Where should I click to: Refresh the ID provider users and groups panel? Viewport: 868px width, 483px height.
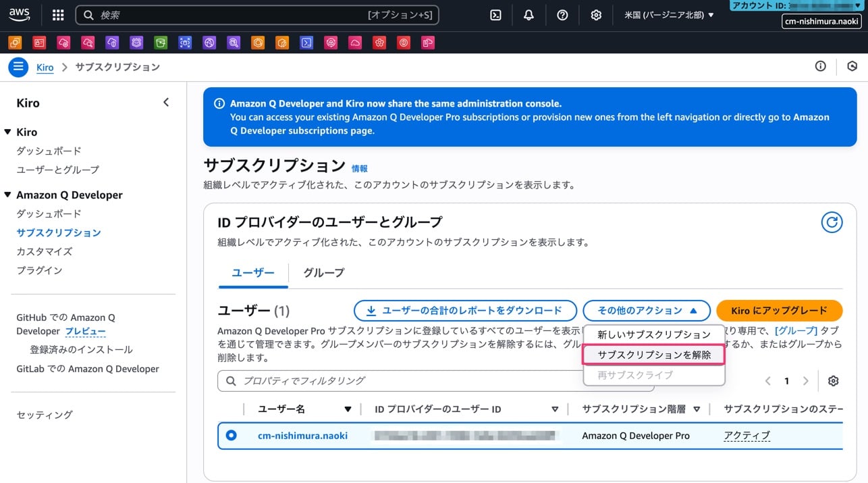831,222
